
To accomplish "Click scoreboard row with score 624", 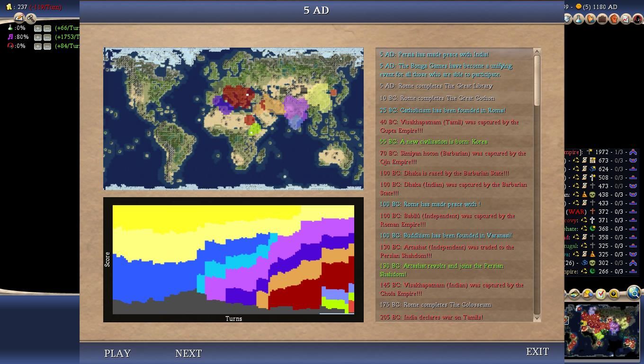I will point(601,169).
